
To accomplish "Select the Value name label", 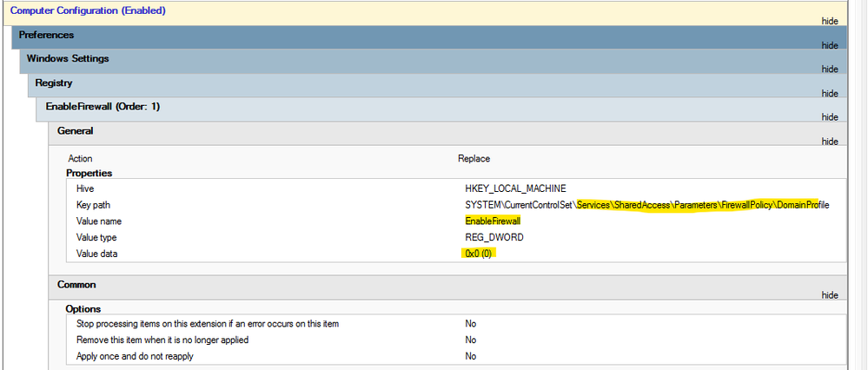I will point(98,221).
